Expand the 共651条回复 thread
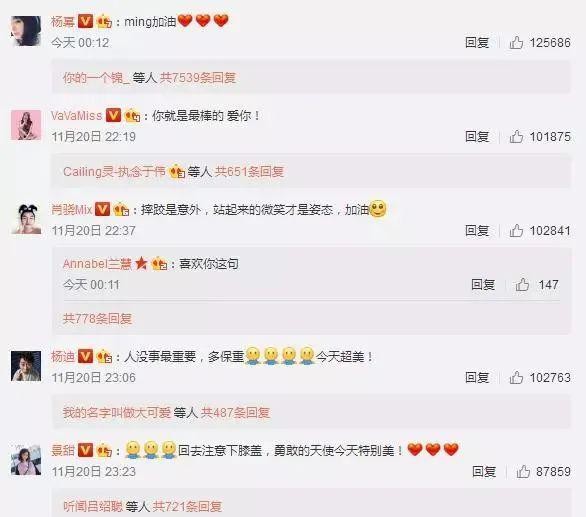The image size is (586, 517). coord(249,172)
